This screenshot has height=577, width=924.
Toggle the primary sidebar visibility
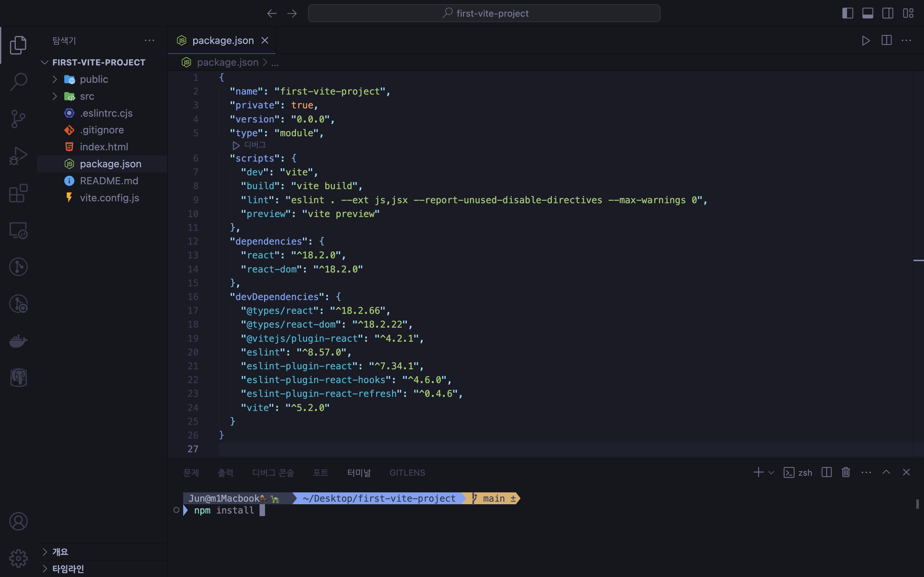(x=847, y=13)
